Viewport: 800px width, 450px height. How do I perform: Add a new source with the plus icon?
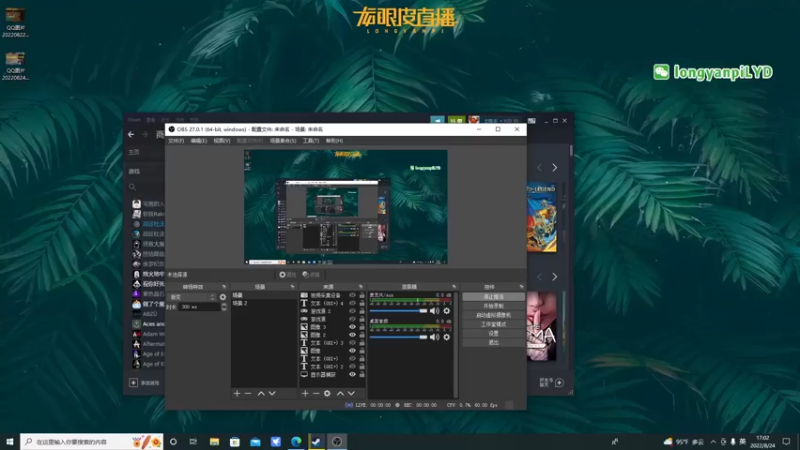tap(305, 393)
